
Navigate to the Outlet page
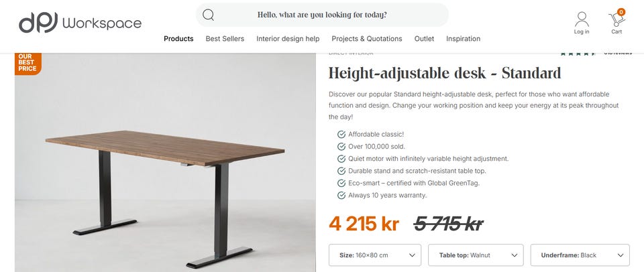coord(424,39)
